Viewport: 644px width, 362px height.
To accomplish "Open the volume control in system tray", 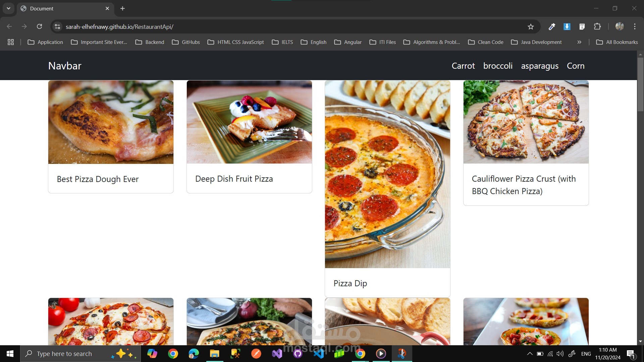I will pyautogui.click(x=560, y=354).
